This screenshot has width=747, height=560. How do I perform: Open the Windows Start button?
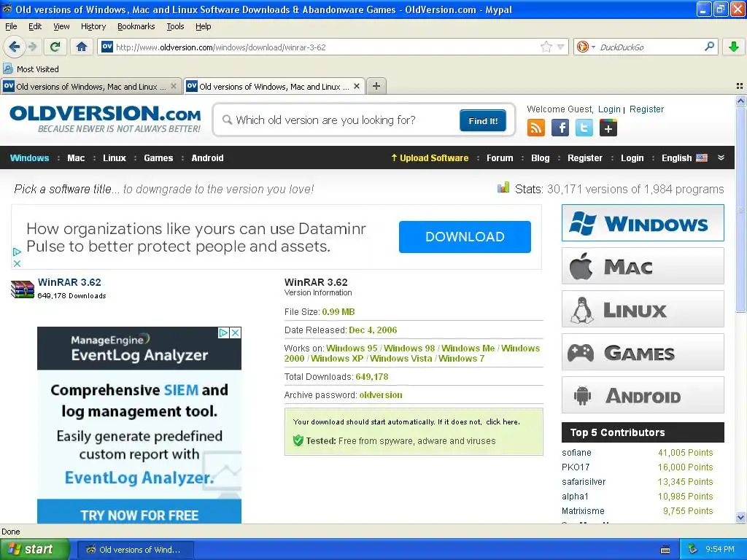35,549
